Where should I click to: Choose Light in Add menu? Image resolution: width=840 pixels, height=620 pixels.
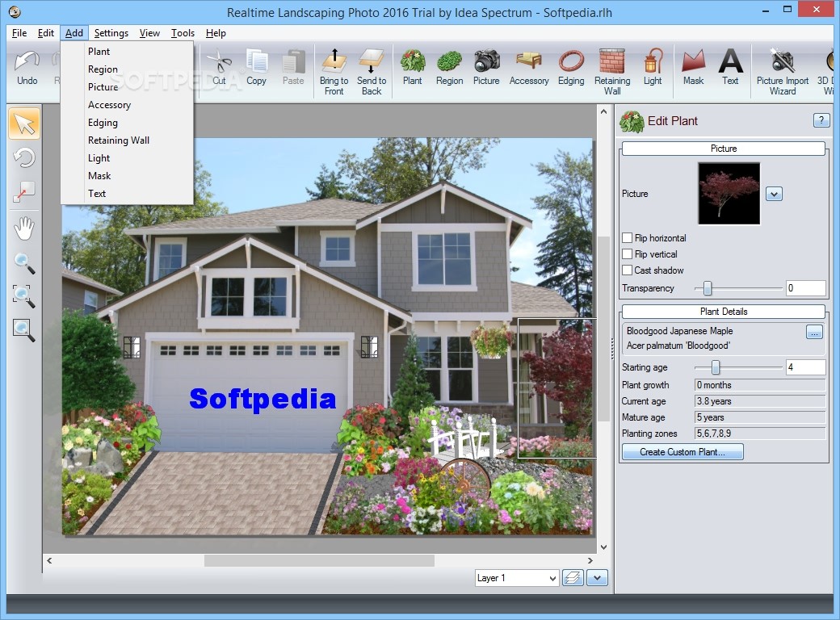coord(127,158)
